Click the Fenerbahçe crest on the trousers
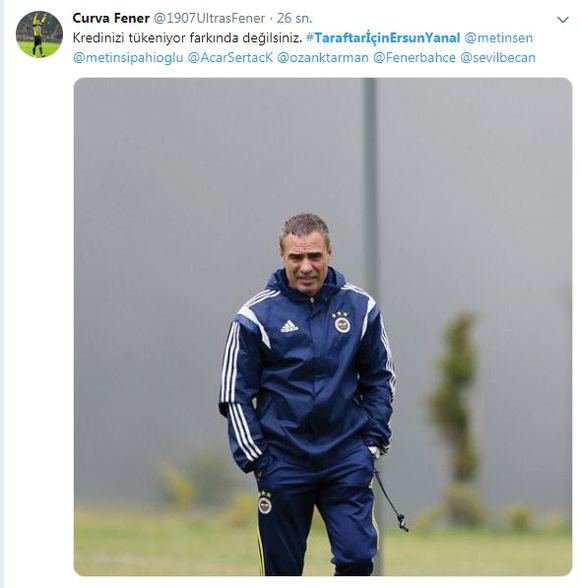The image size is (582, 588). (x=265, y=503)
